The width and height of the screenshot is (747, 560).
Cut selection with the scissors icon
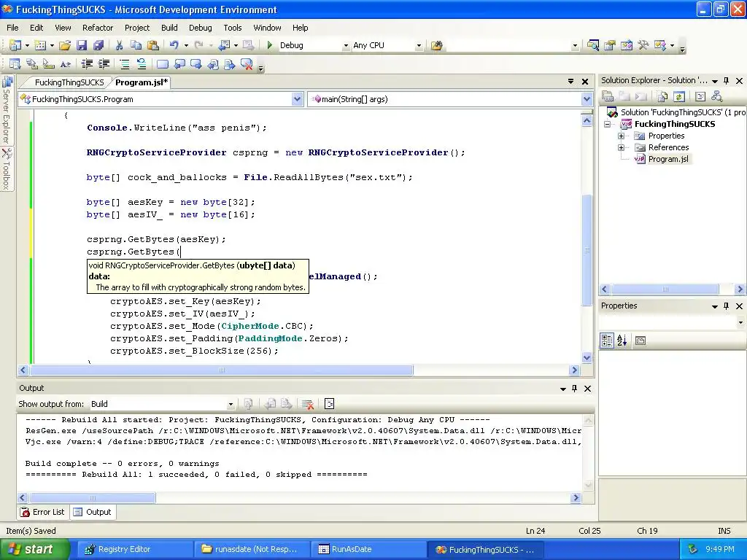pos(119,45)
